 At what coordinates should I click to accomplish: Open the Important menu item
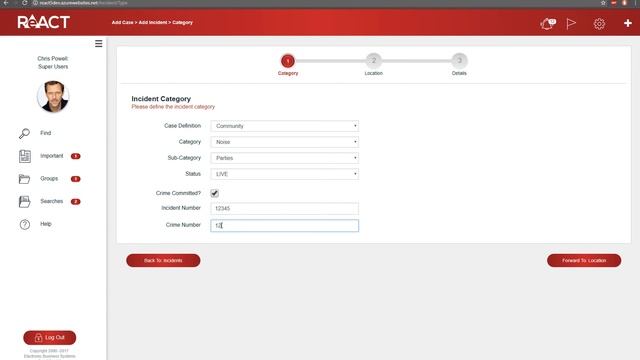coord(51,156)
